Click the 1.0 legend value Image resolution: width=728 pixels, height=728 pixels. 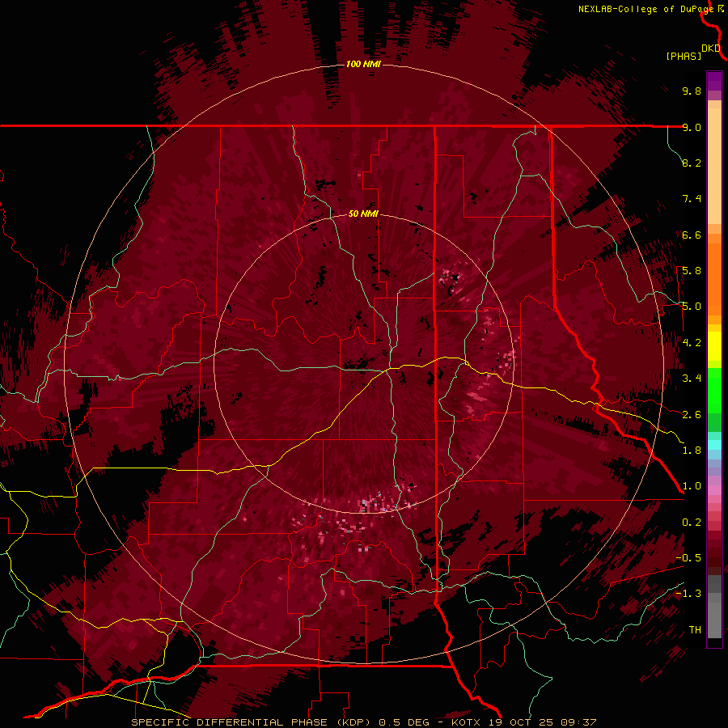[x=692, y=486]
